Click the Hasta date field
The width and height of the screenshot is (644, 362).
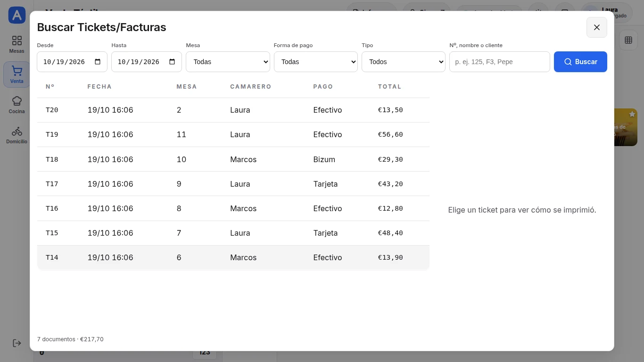click(x=147, y=62)
